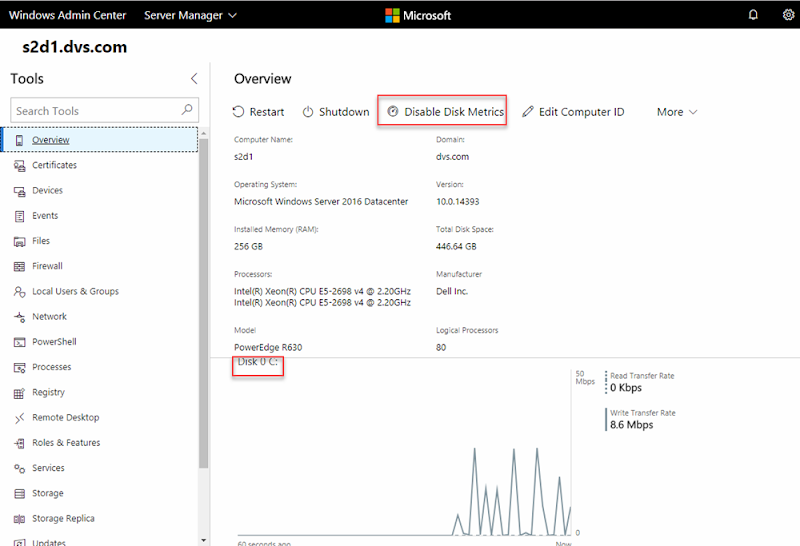
Task: Click the Windows Admin Center title link
Action: (67, 15)
